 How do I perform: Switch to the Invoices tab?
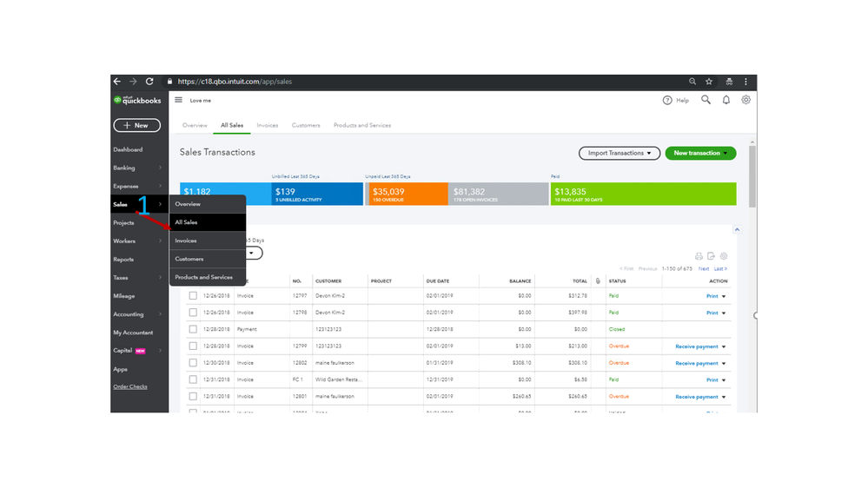[x=268, y=126]
